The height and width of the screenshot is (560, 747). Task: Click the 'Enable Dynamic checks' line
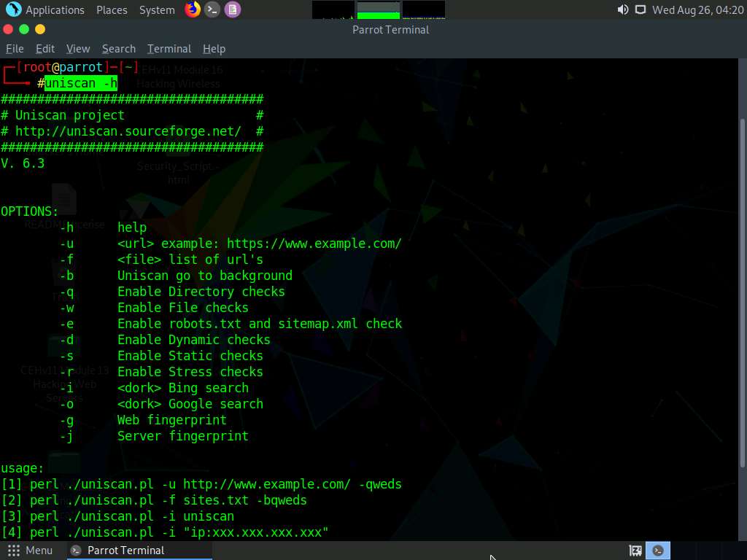[x=194, y=340]
